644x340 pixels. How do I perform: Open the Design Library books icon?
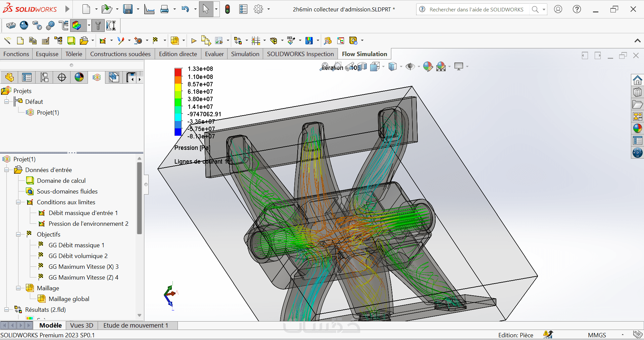coord(637,92)
